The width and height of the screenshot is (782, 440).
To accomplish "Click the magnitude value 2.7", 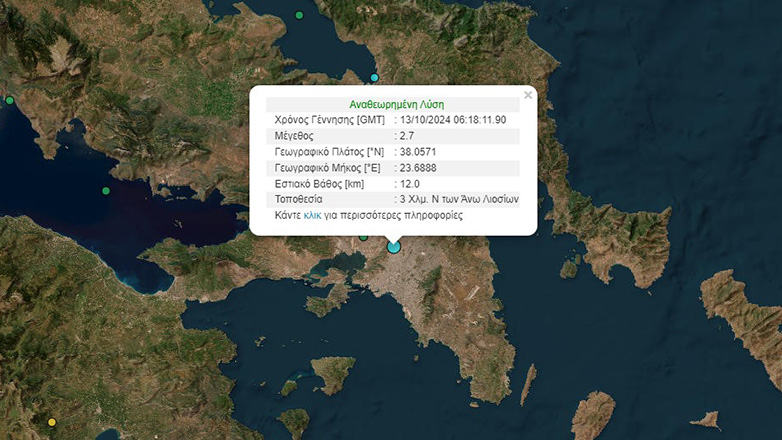I will (407, 136).
